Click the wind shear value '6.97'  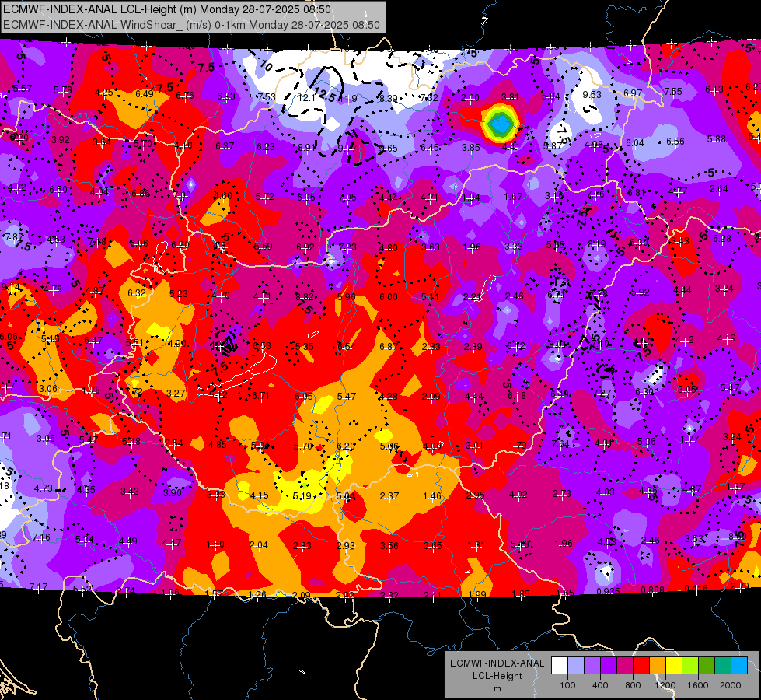[633, 93]
